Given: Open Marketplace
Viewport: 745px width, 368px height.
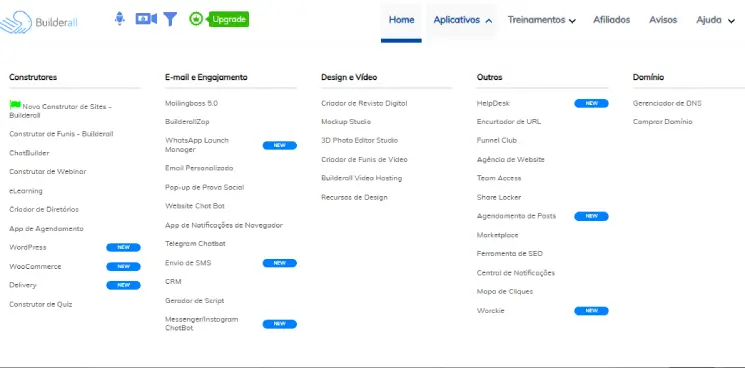Looking at the screenshot, I should coord(497,235).
